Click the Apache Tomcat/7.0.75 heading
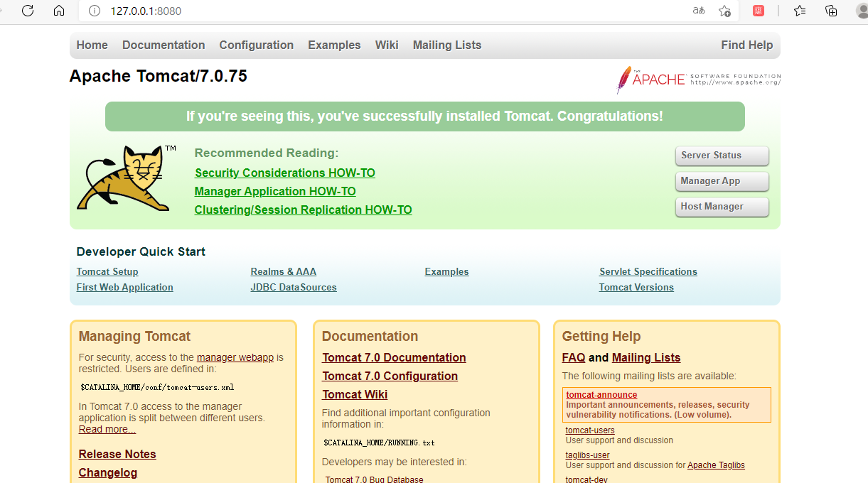The width and height of the screenshot is (868, 483). click(159, 76)
